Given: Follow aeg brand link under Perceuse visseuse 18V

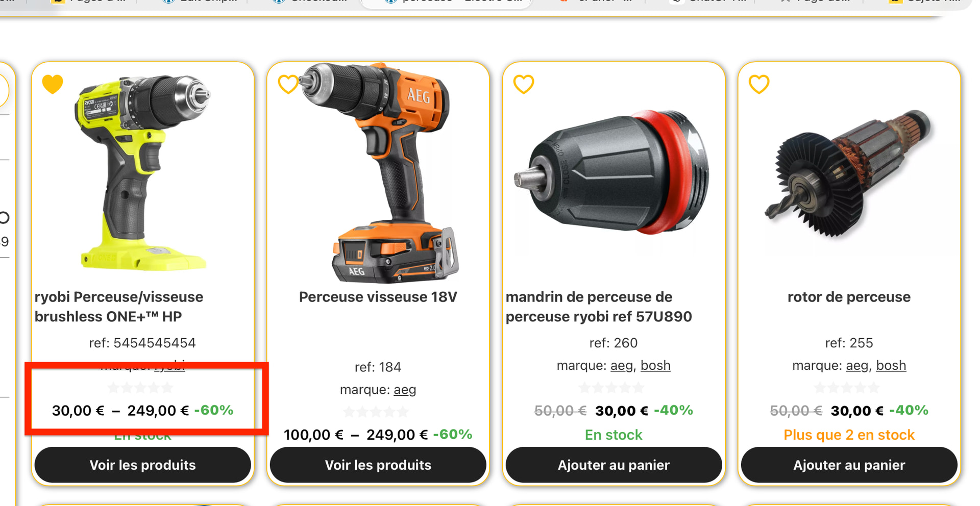Looking at the screenshot, I should tap(405, 390).
